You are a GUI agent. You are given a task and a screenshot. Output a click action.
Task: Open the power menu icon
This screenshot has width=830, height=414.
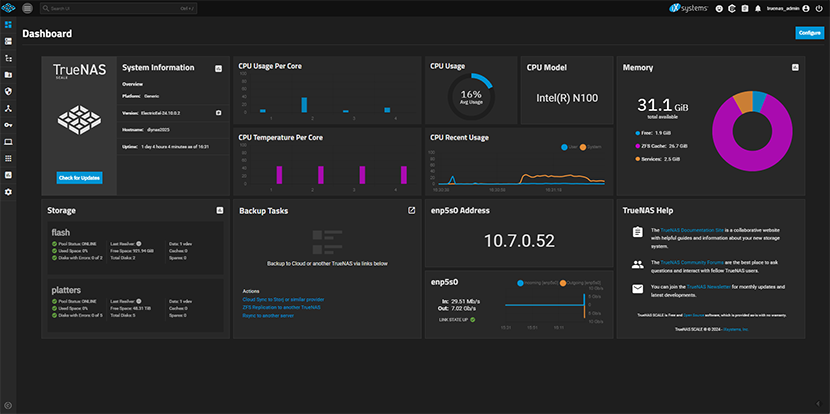(819, 8)
